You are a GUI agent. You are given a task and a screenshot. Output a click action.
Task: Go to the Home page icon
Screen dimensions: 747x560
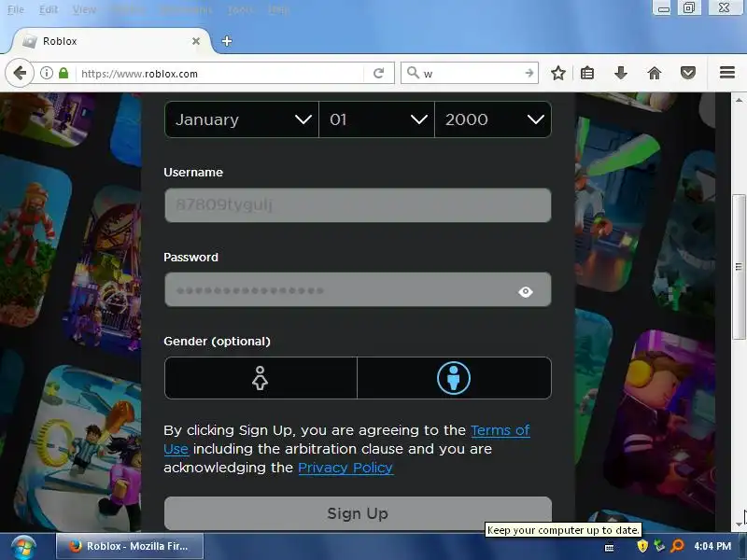click(x=655, y=73)
